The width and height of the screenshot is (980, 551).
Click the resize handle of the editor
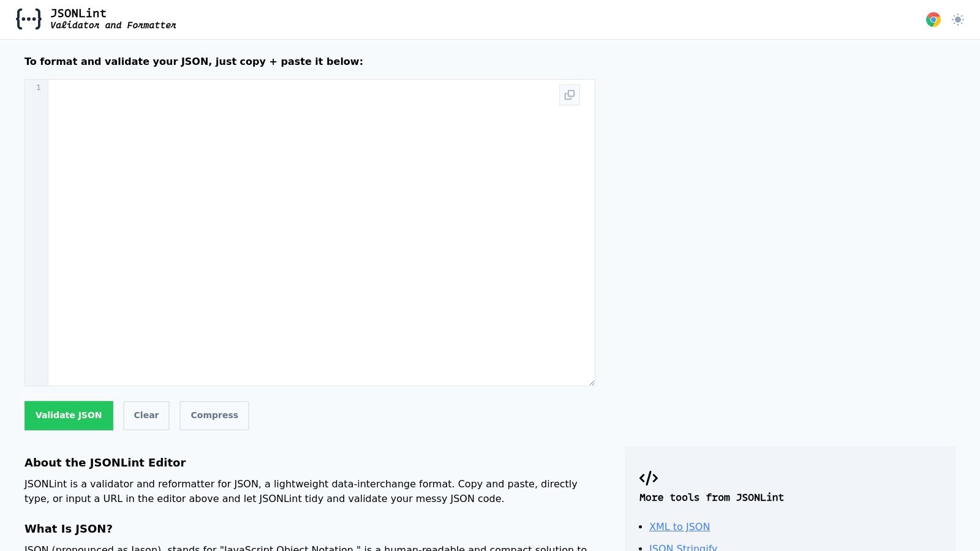tap(592, 382)
